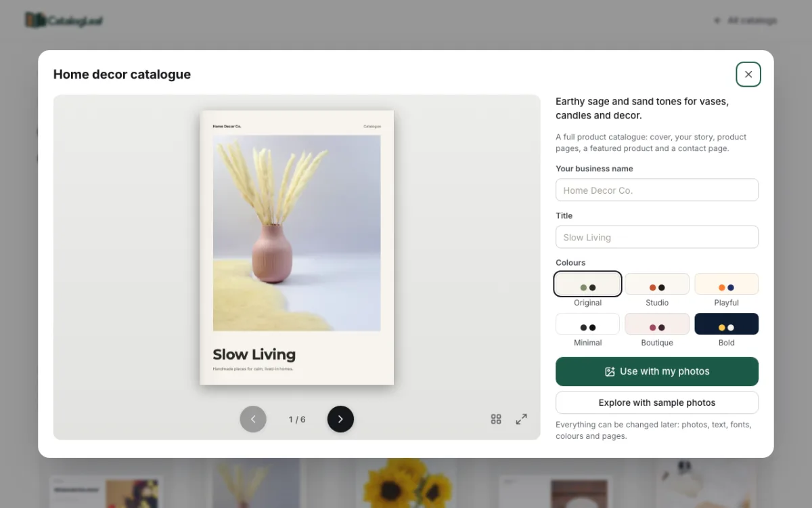Click the Colours label
This screenshot has height=508, width=812.
click(x=570, y=262)
